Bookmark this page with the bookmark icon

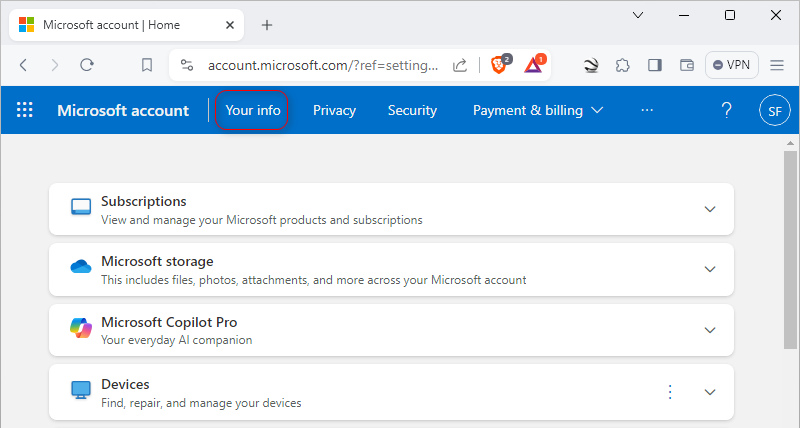click(x=147, y=65)
